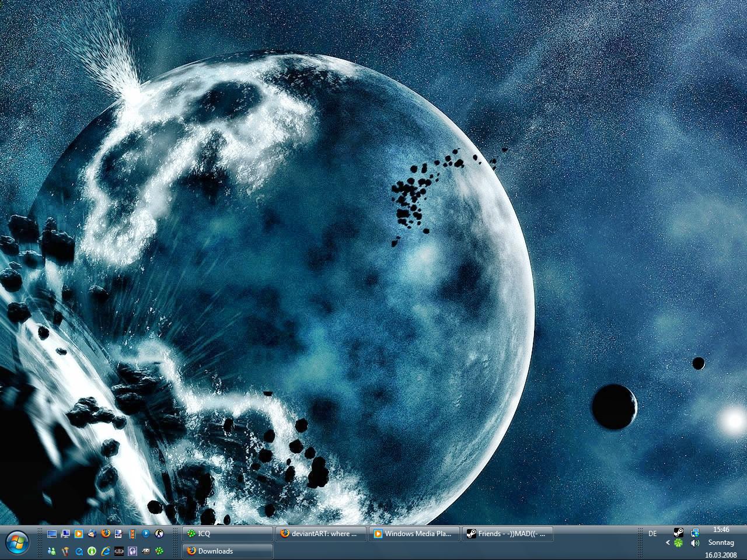Click the Show Desktop quick launch icon
The image size is (747, 560).
pos(52,533)
